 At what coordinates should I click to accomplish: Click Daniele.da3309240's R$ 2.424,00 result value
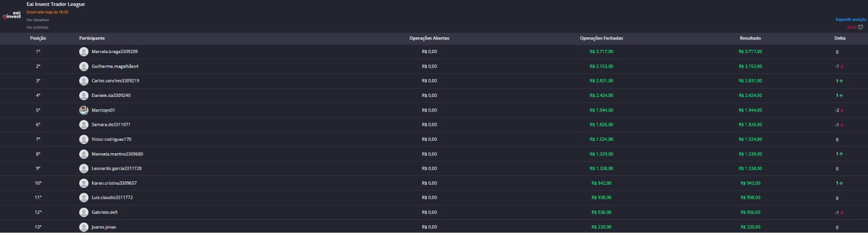tap(750, 95)
